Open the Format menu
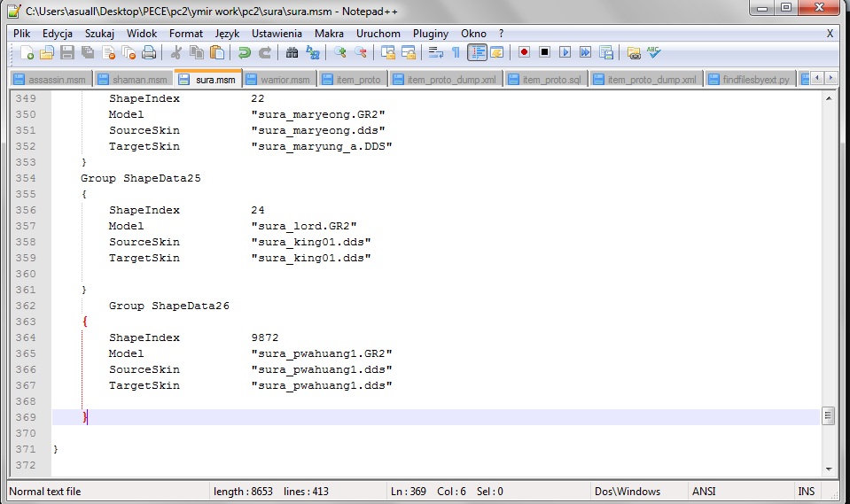 click(186, 34)
